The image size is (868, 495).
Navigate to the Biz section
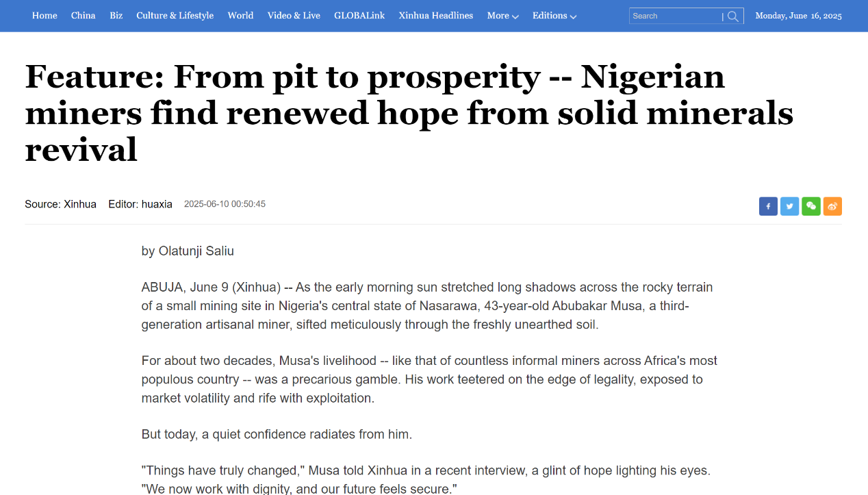(116, 16)
